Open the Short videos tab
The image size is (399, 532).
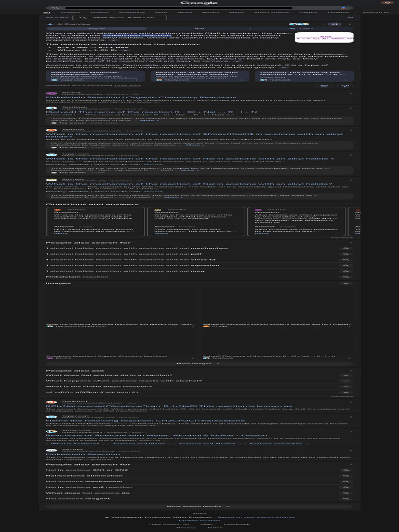271,12
